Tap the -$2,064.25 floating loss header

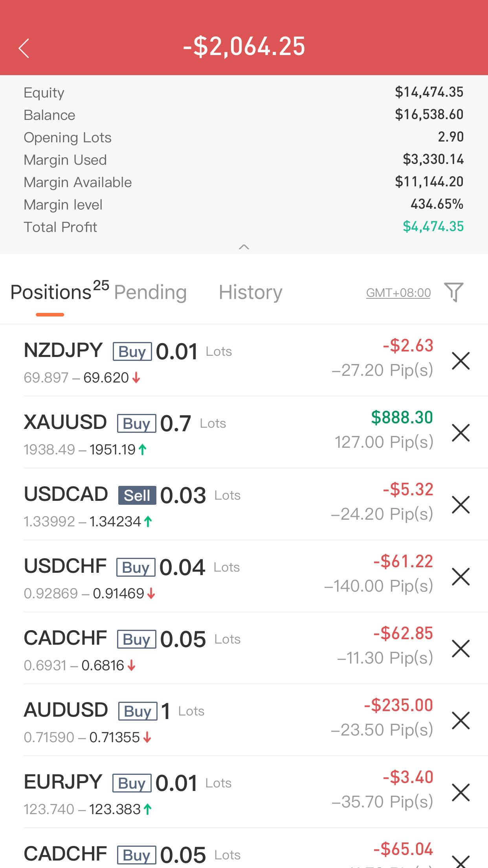tap(244, 46)
